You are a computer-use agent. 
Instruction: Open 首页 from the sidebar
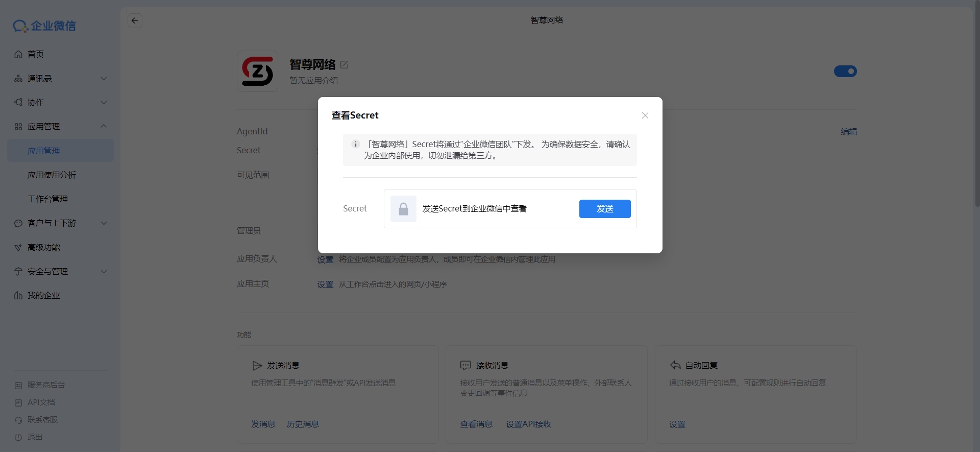[x=35, y=54]
